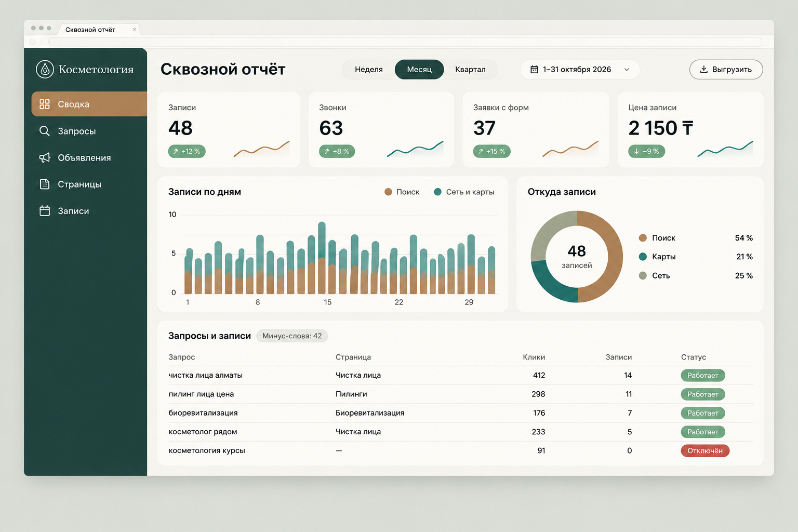The height and width of the screenshot is (532, 798).
Task: Click the Объявления megaphone icon
Action: (45, 157)
